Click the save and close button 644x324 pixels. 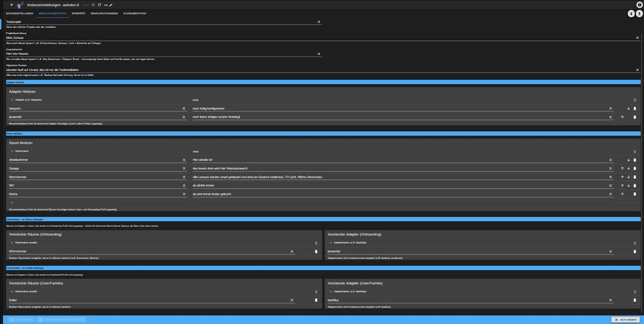(61, 320)
